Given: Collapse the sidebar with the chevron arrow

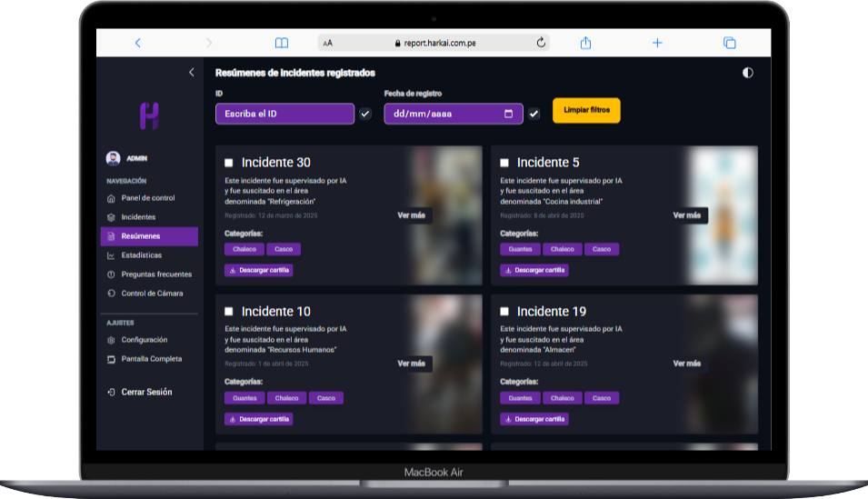Looking at the screenshot, I should point(191,72).
